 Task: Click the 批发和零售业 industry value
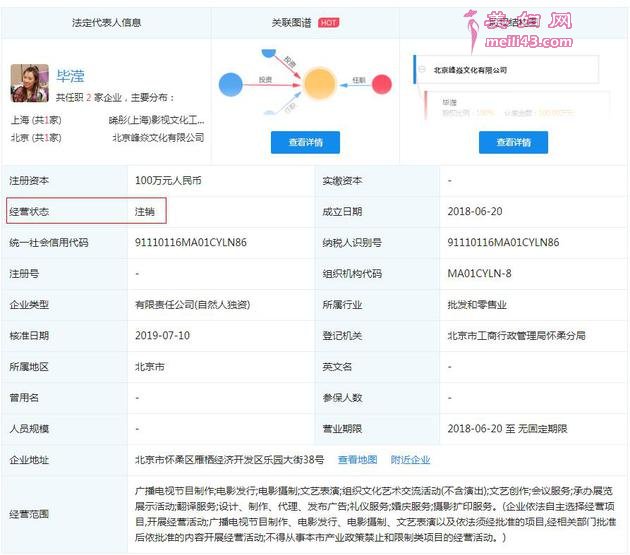(x=477, y=305)
